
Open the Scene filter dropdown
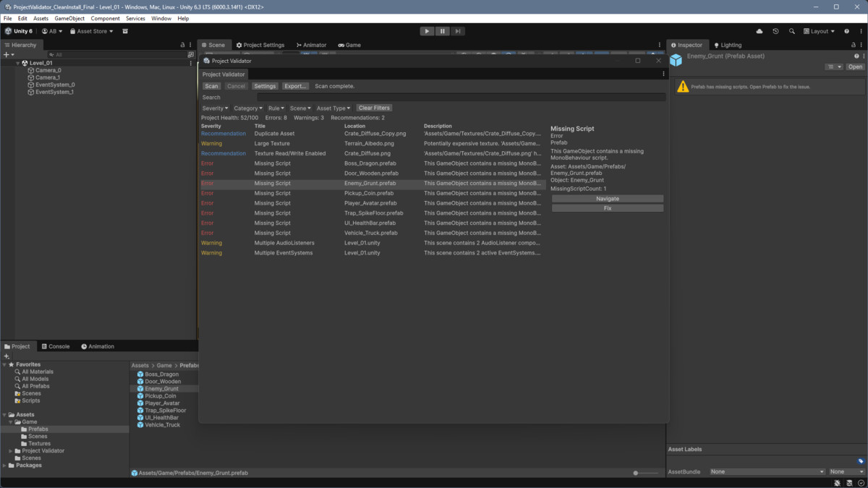coord(300,108)
